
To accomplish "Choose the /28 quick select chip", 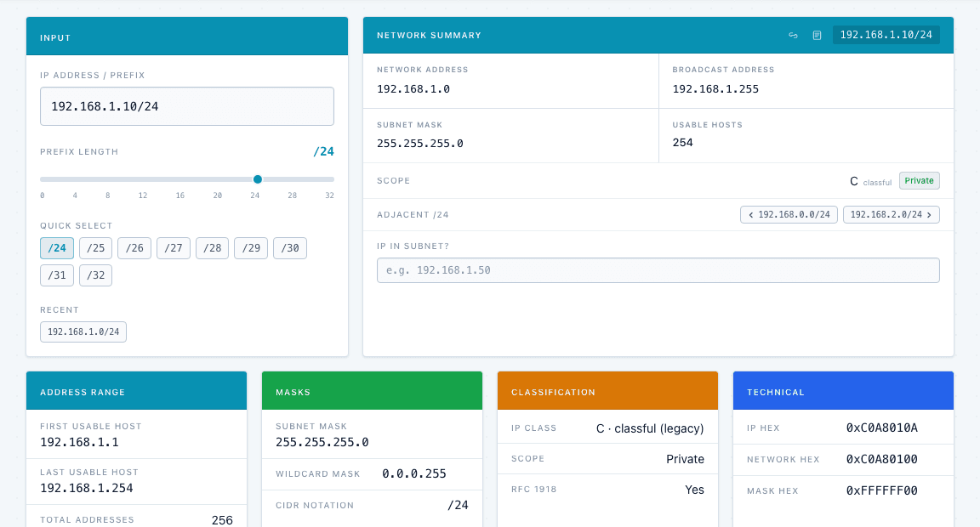I will 212,248.
